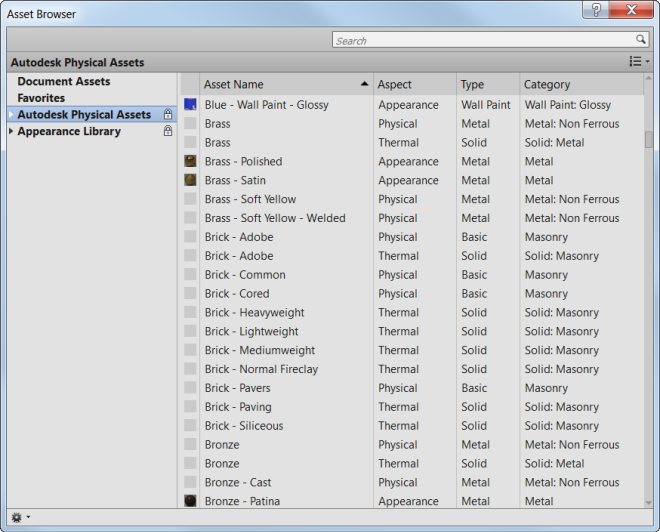Screen dimensions: 660x532
Task: Click the help question mark button
Action: pyautogui.click(x=596, y=10)
